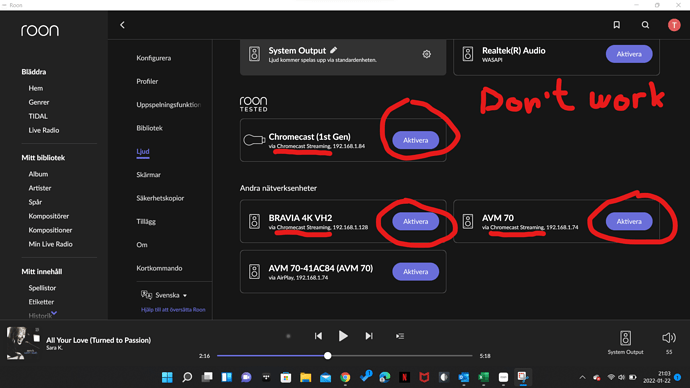Viewport: 690px width, 388px height.
Task: Open Artister in Mitt bibliotek
Action: [x=40, y=188]
